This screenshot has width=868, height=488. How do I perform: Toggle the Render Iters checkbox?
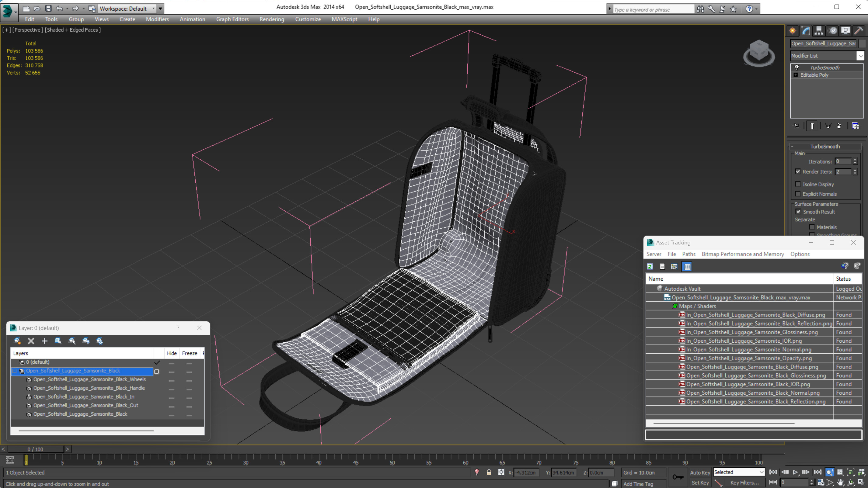pyautogui.click(x=798, y=171)
